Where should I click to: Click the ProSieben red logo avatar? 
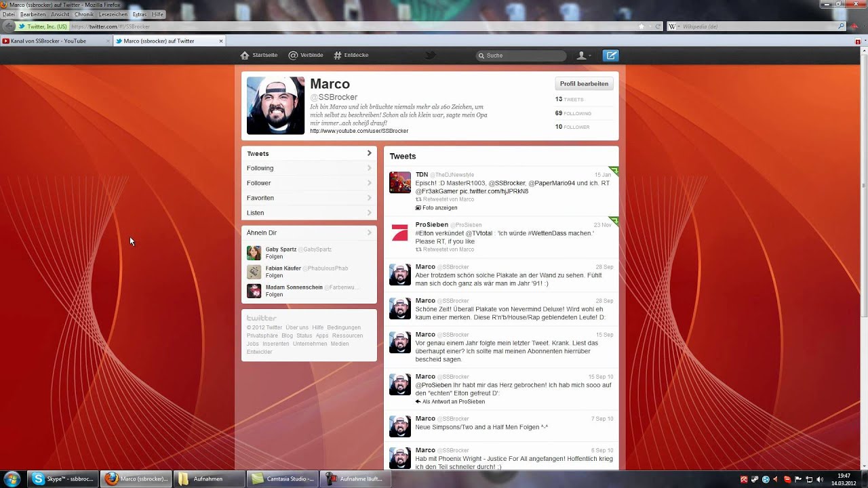(x=400, y=232)
